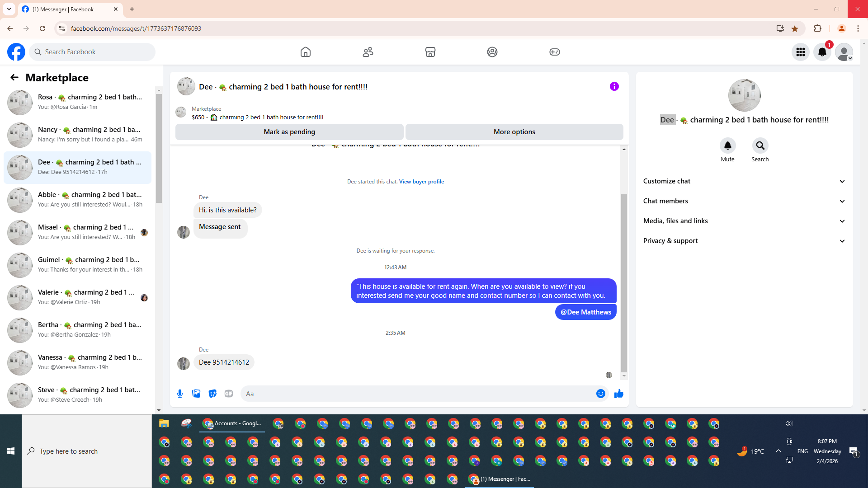Bookmark this page with the star icon
Viewport: 868px width, 488px height.
[795, 28]
